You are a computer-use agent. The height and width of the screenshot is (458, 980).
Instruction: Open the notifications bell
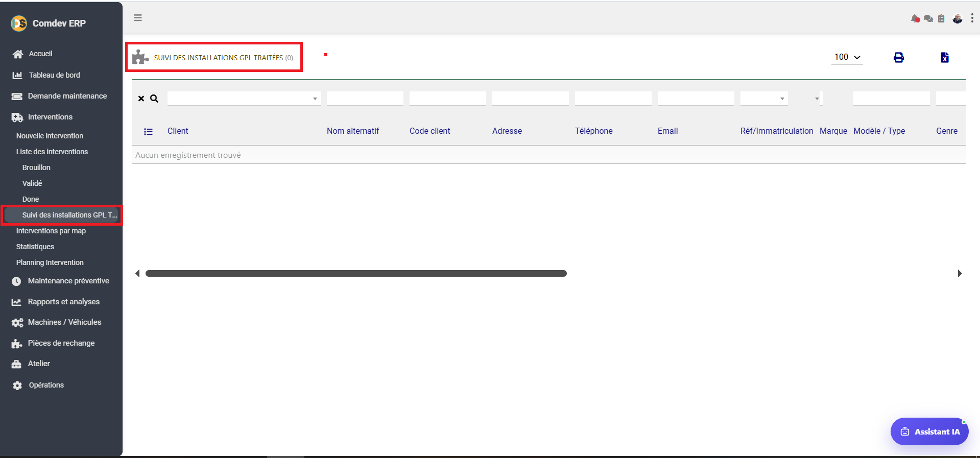pyautogui.click(x=915, y=19)
